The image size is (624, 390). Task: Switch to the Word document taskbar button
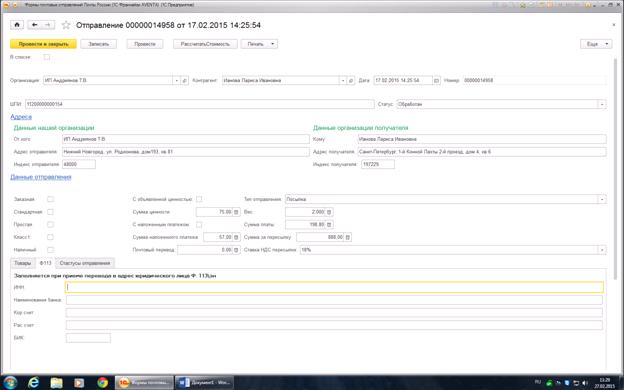205,382
